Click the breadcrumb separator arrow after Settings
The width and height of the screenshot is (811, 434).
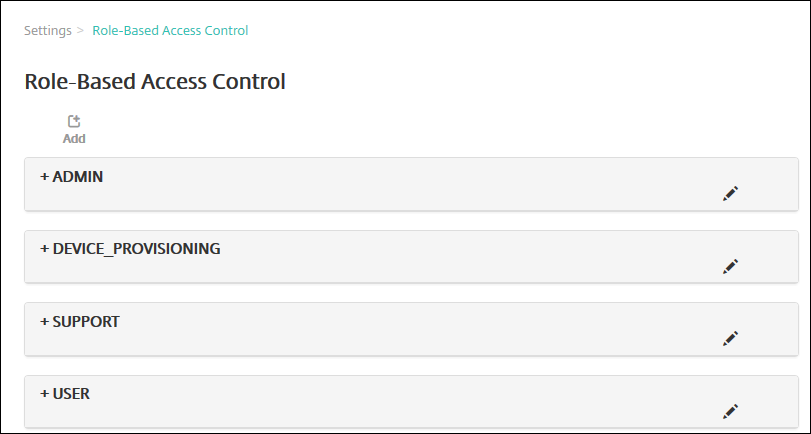tap(80, 31)
